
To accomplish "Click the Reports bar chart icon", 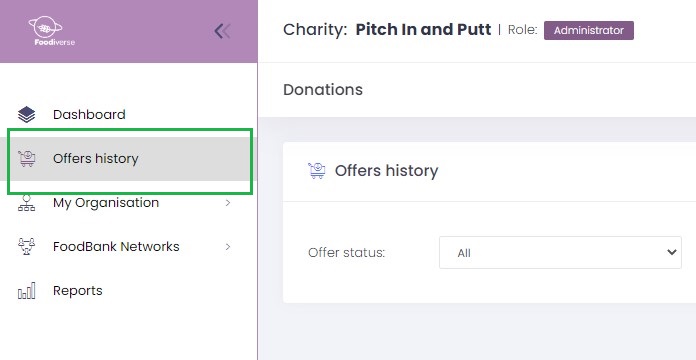I will (27, 291).
